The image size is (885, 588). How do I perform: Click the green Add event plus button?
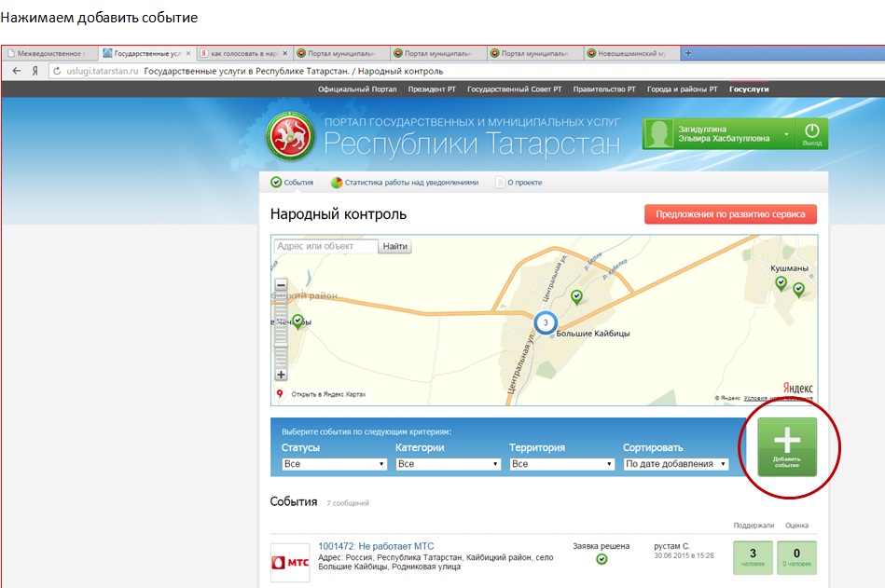786,446
